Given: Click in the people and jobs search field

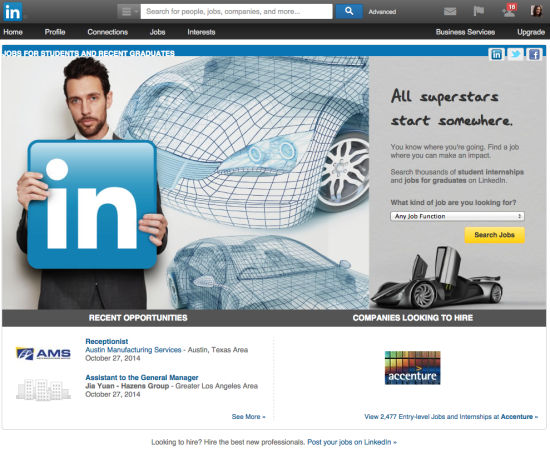Looking at the screenshot, I should click(x=236, y=12).
